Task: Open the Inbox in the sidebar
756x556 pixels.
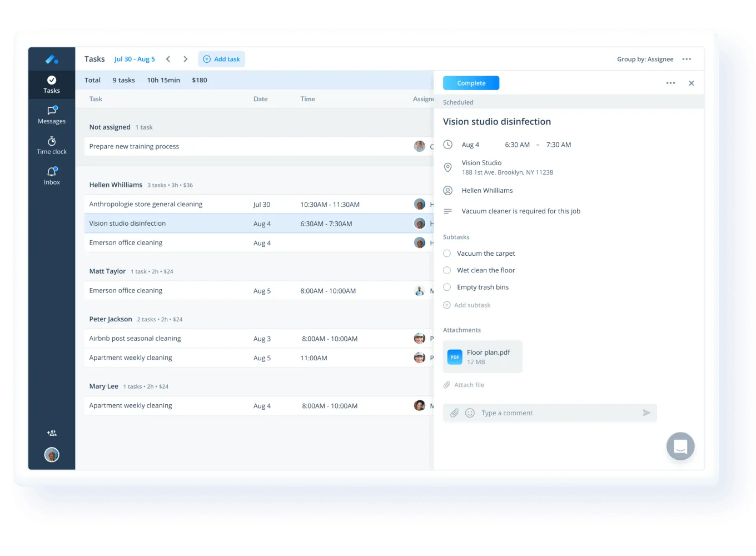Action: (x=52, y=176)
